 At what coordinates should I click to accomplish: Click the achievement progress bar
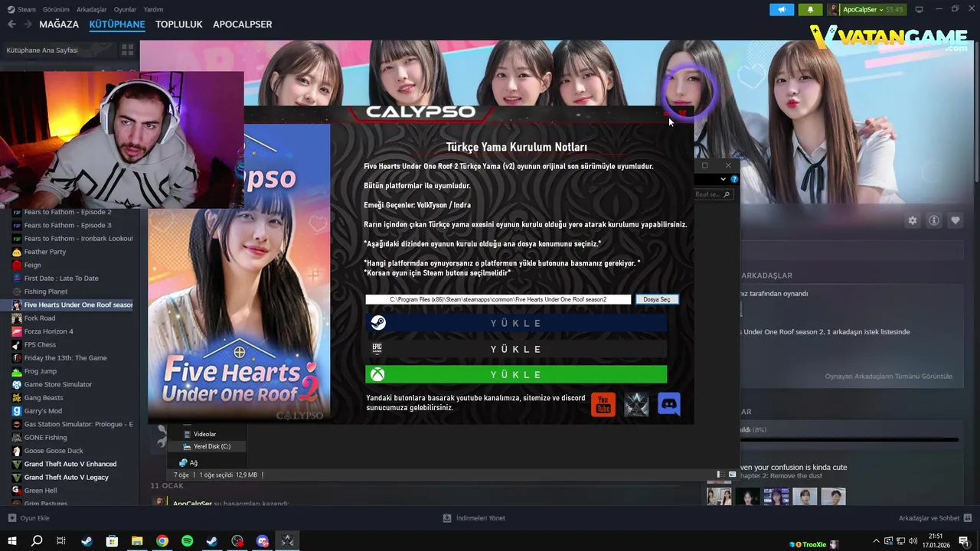[x=849, y=440]
